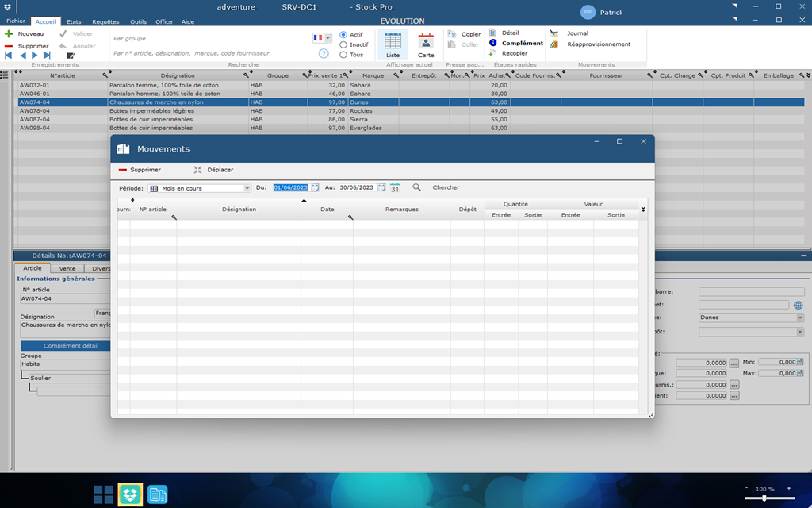Click the zoom minus button
The height and width of the screenshot is (508, 812).
tap(747, 488)
